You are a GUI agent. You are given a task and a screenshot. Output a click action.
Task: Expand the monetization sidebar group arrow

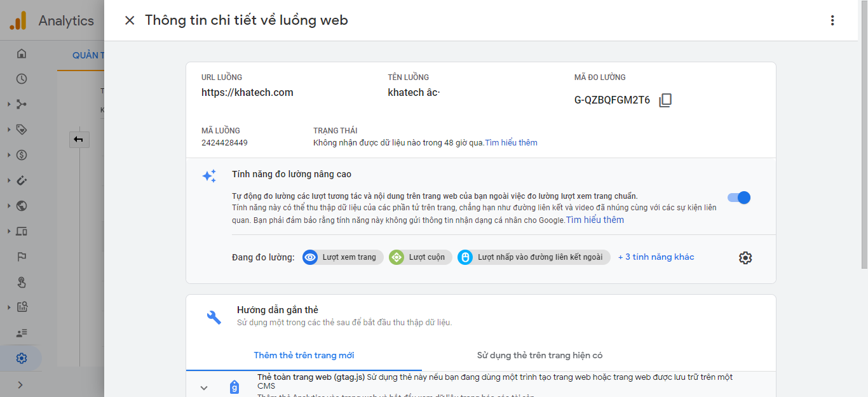[9, 155]
